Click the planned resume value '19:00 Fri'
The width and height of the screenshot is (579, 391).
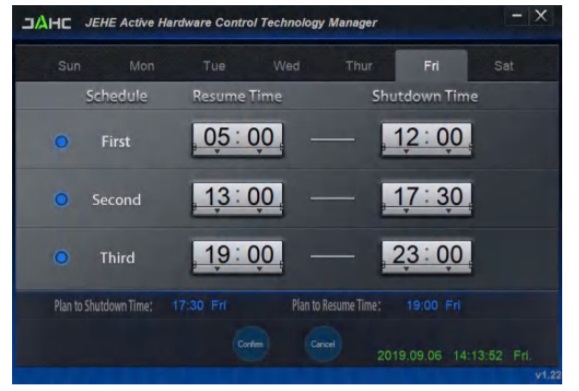434,305
